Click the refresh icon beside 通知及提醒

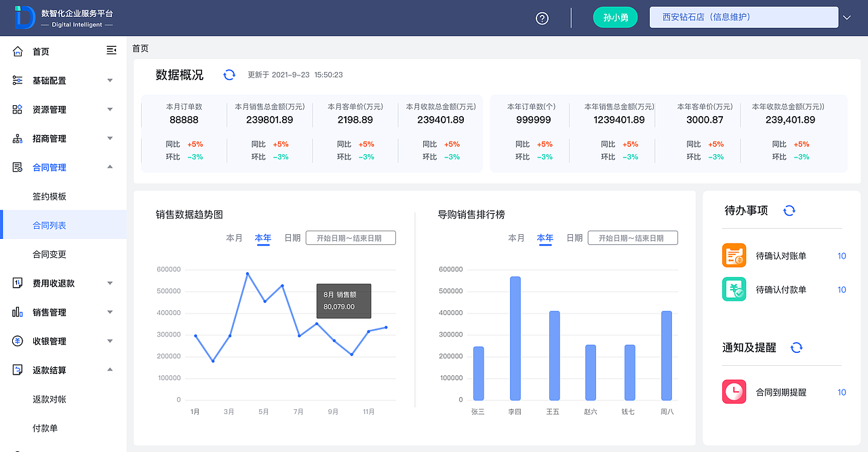click(x=796, y=347)
